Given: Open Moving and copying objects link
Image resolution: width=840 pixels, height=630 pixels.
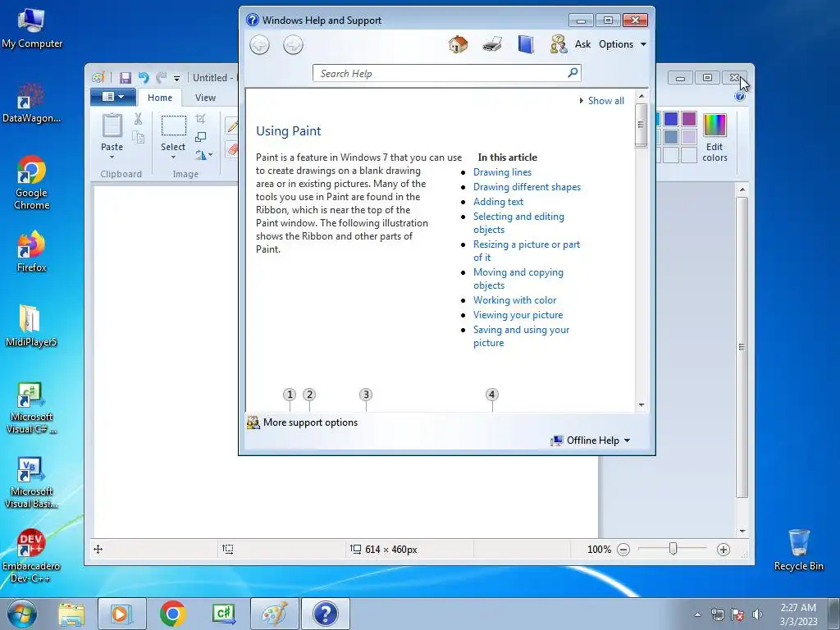Looking at the screenshot, I should 518,279.
